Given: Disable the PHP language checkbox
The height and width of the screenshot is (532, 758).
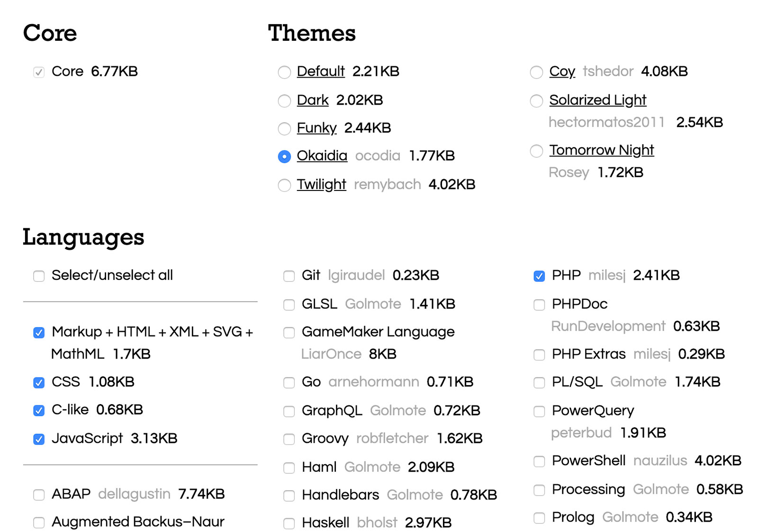Looking at the screenshot, I should coord(539,276).
